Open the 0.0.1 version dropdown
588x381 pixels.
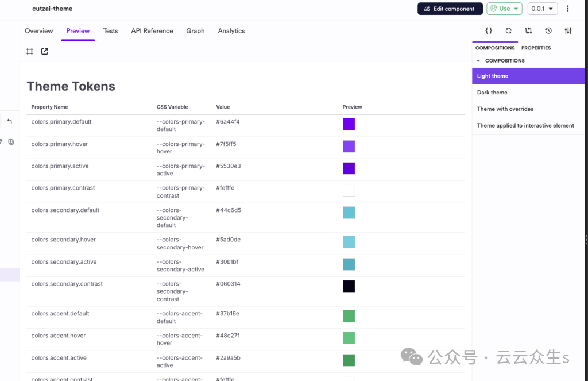[542, 9]
